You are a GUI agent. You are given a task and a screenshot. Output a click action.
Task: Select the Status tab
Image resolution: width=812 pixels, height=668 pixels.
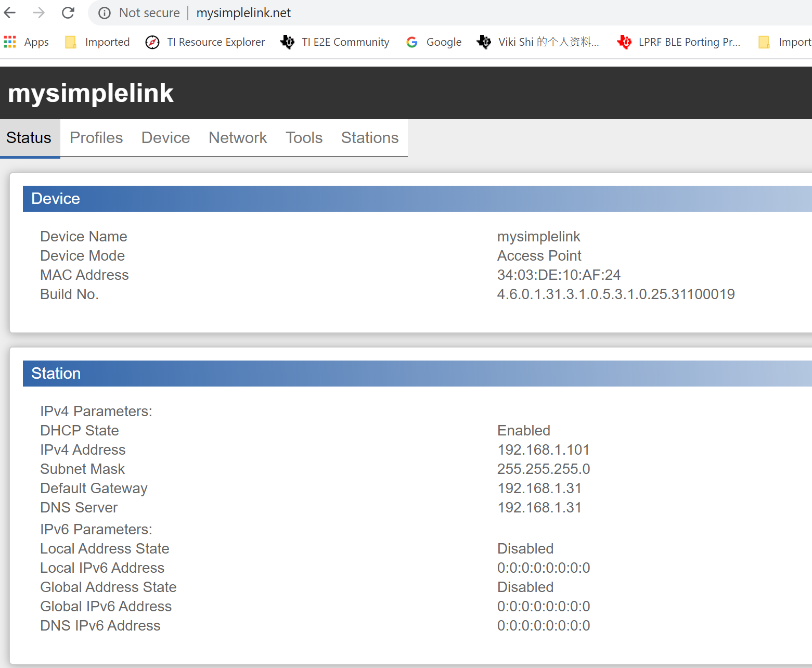tap(29, 138)
